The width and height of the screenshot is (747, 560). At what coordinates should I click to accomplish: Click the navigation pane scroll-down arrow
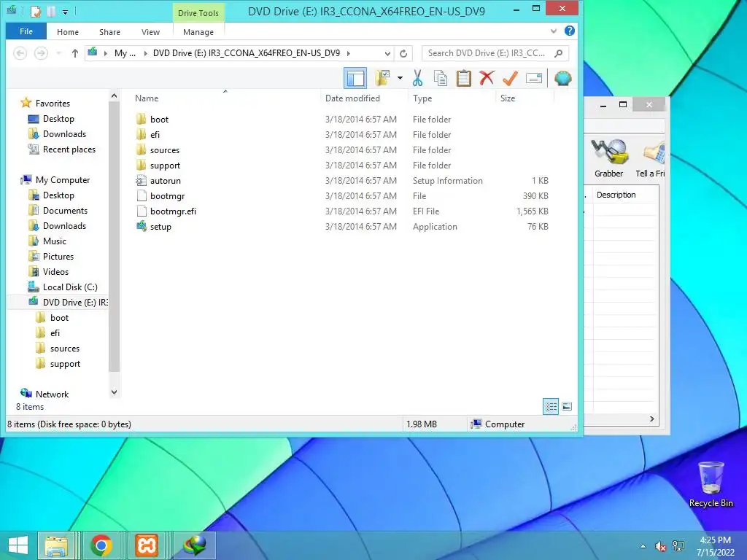[x=114, y=392]
